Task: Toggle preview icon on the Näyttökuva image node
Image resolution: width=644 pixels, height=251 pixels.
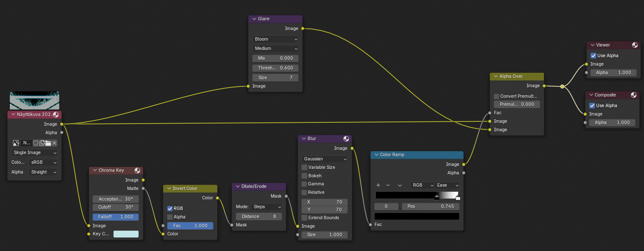Action: coord(56,114)
